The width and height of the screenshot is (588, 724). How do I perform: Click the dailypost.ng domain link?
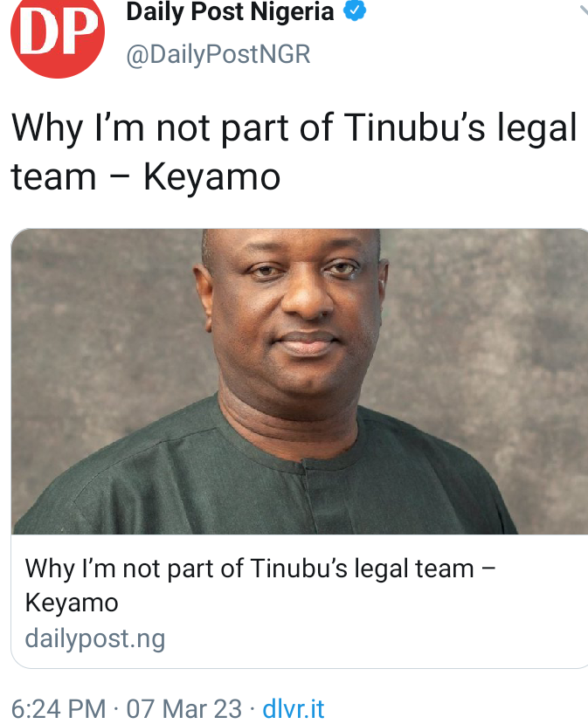pos(95,639)
